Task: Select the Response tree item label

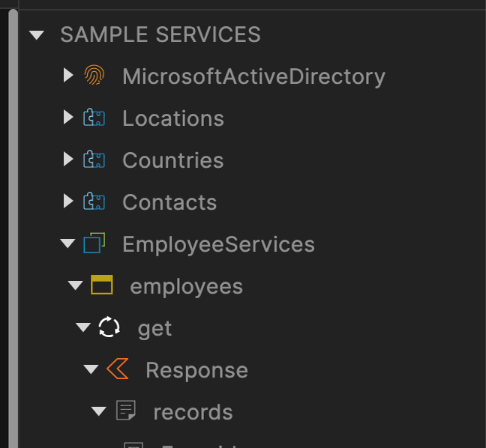Action: click(196, 370)
